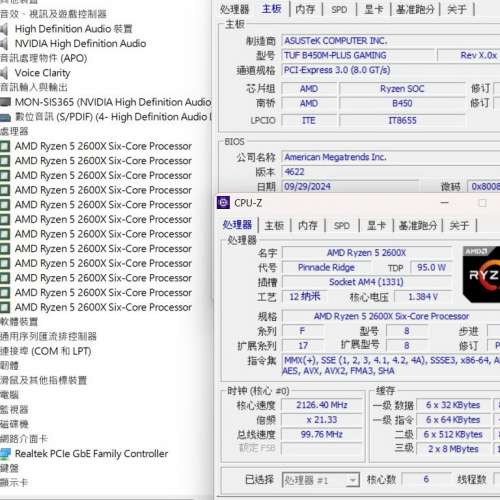
Task: Click the ITE LPCIO vendor value
Action: [309, 120]
